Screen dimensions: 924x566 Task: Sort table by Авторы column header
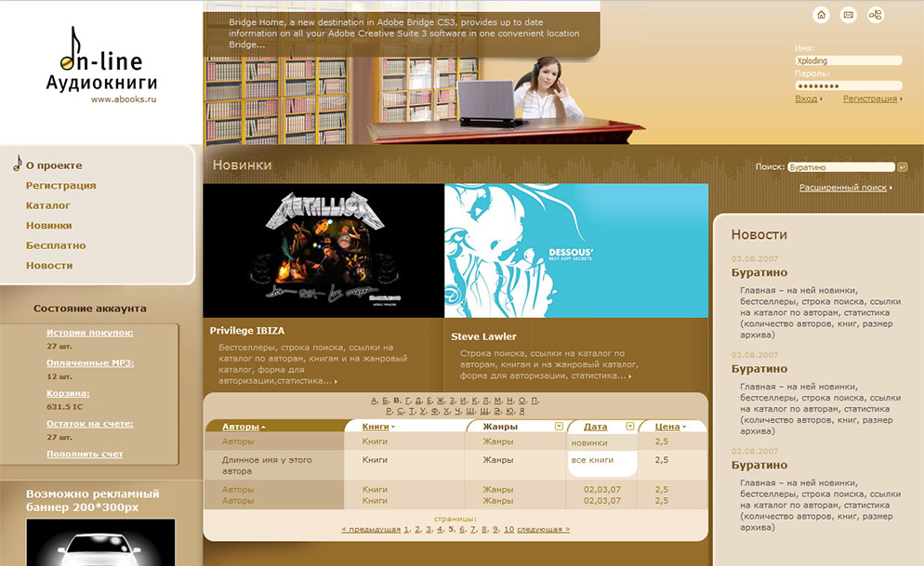coord(241,427)
